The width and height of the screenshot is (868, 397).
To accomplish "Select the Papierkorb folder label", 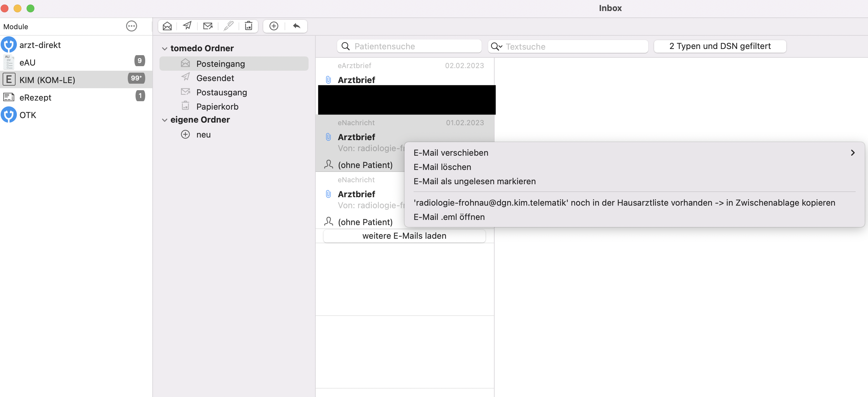I will tap(217, 107).
